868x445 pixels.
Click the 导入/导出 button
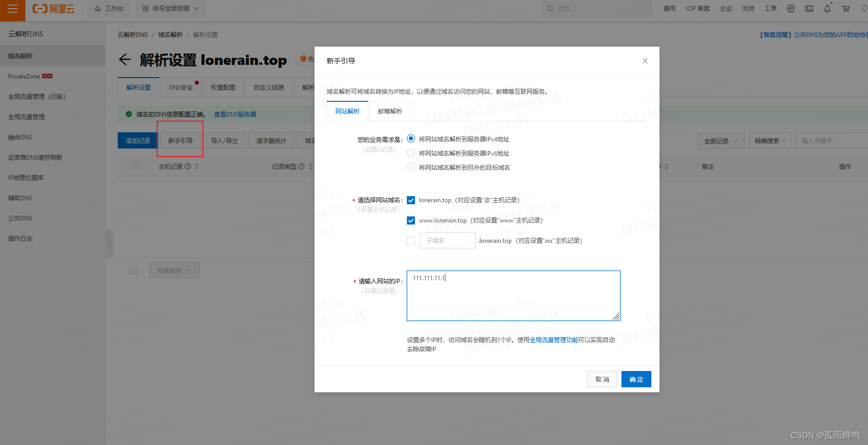pyautogui.click(x=224, y=140)
